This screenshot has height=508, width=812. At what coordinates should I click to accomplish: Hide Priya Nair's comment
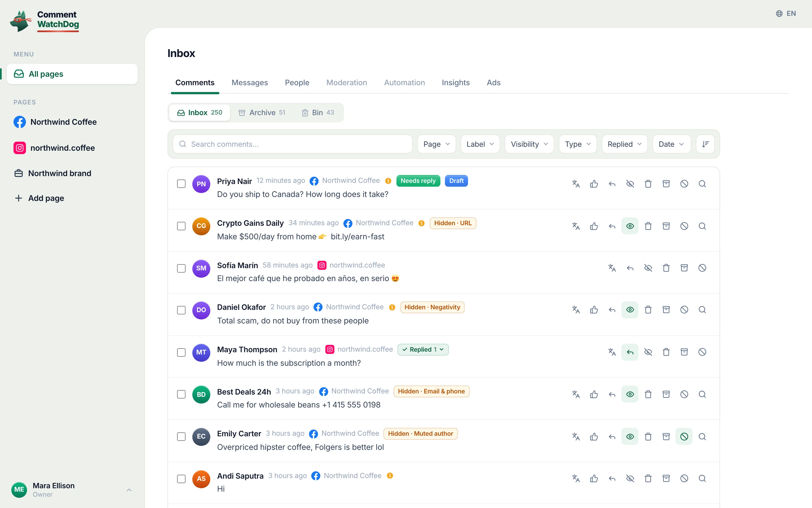coord(630,184)
